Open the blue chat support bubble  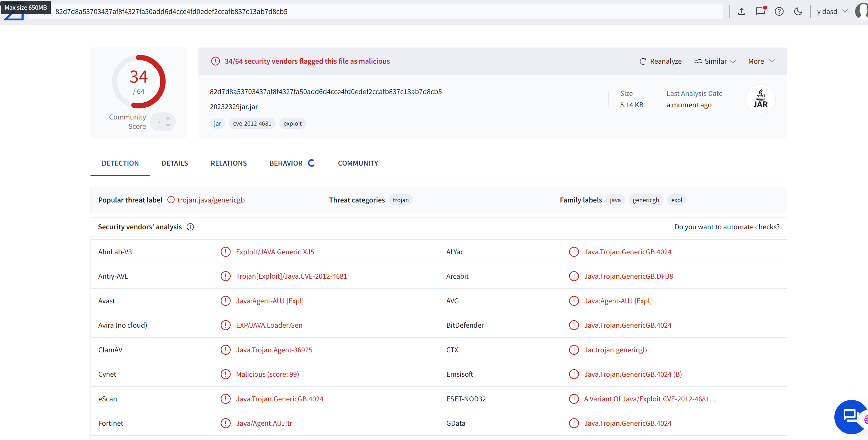(x=850, y=416)
